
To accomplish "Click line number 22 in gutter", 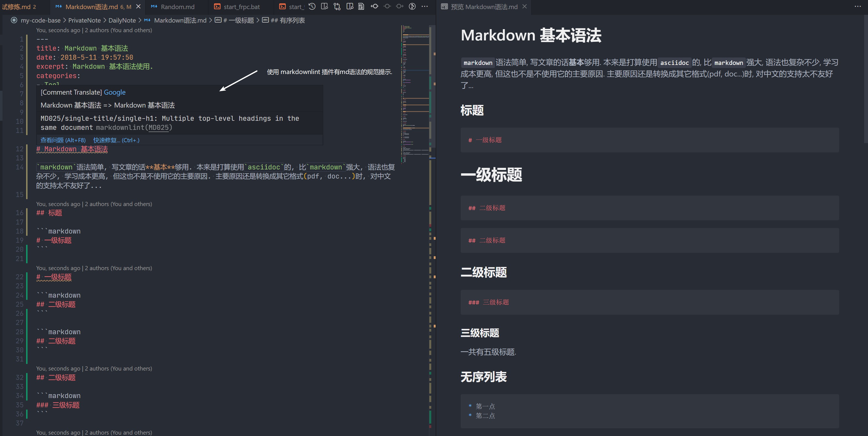I will (20, 277).
